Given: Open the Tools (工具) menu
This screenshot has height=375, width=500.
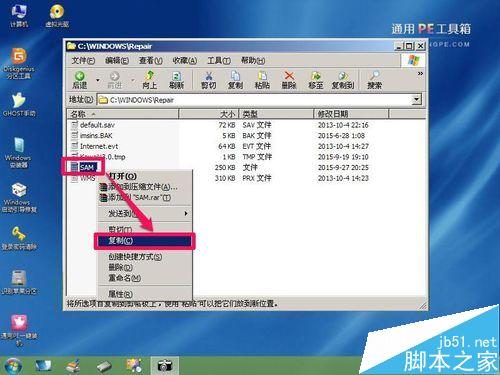Looking at the screenshot, I should point(219,61).
